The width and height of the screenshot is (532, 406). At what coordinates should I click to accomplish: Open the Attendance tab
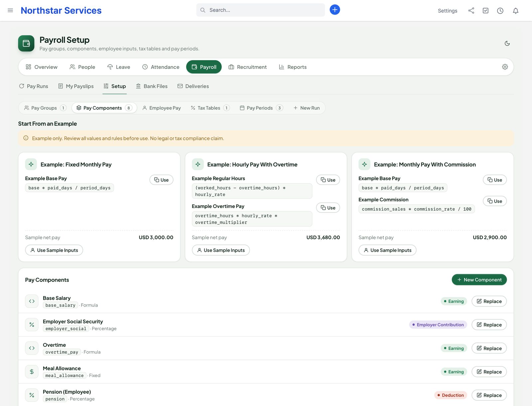(161, 67)
